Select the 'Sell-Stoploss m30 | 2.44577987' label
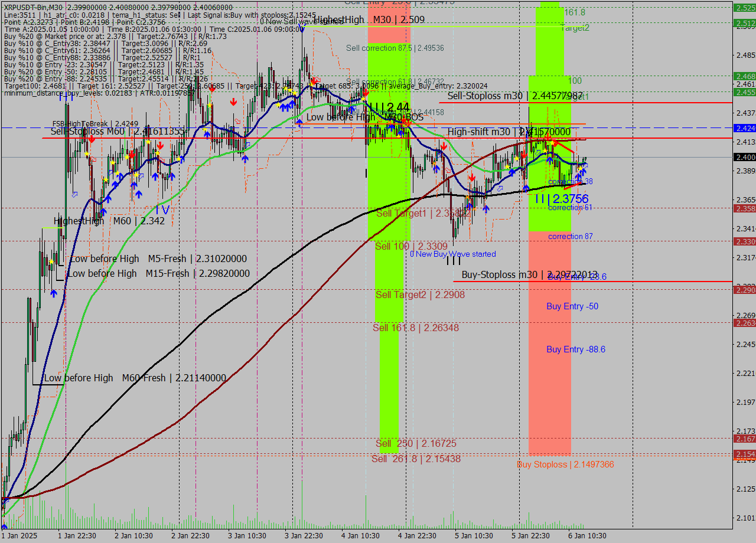This screenshot has width=756, height=543. pyautogui.click(x=515, y=96)
